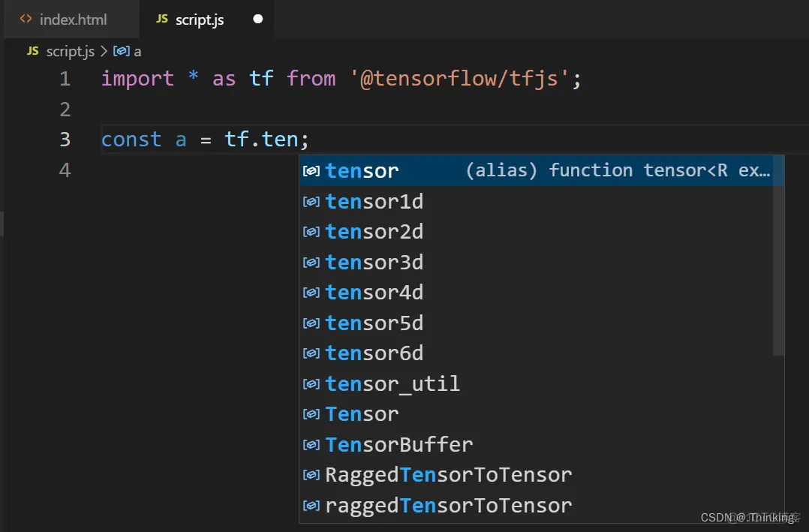Click the icon beside capitalized 'RaggedTensorToTensor'
The image size is (809, 532).
311,475
